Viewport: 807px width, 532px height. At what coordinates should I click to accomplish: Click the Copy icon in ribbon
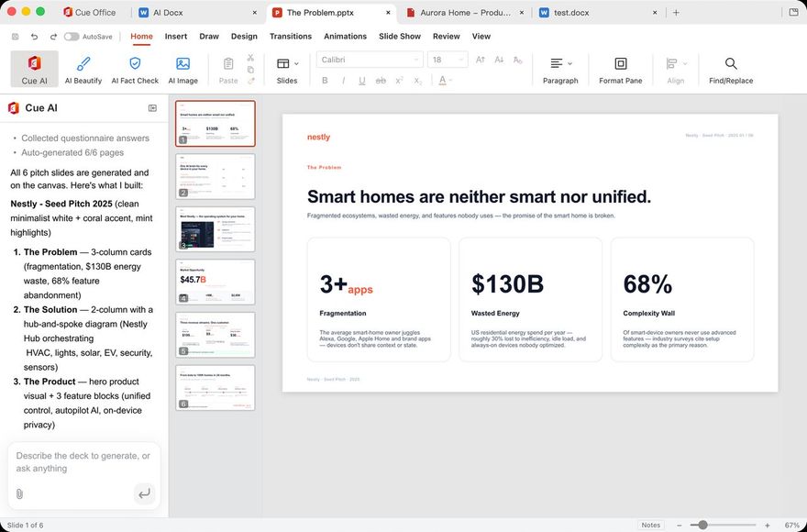(250, 69)
